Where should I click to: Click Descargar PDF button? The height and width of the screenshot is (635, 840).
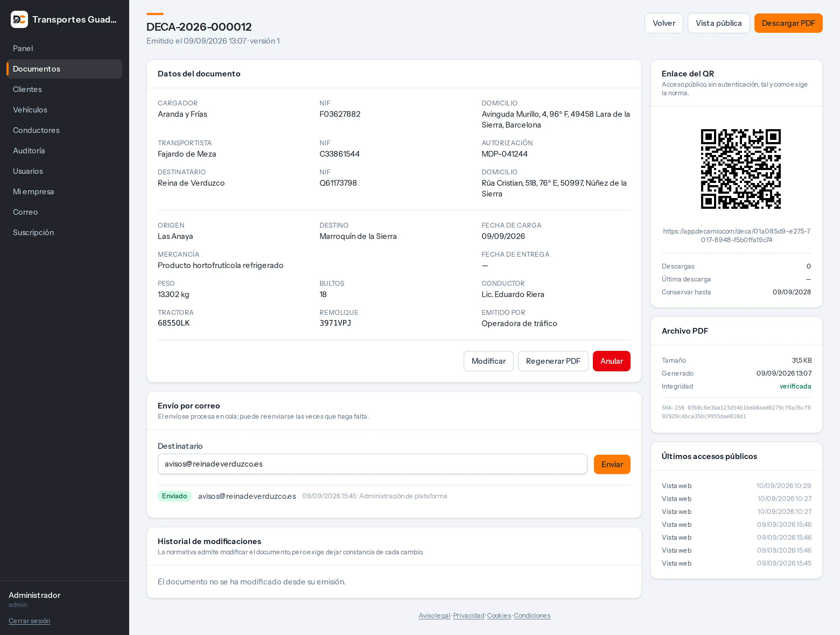pos(788,23)
